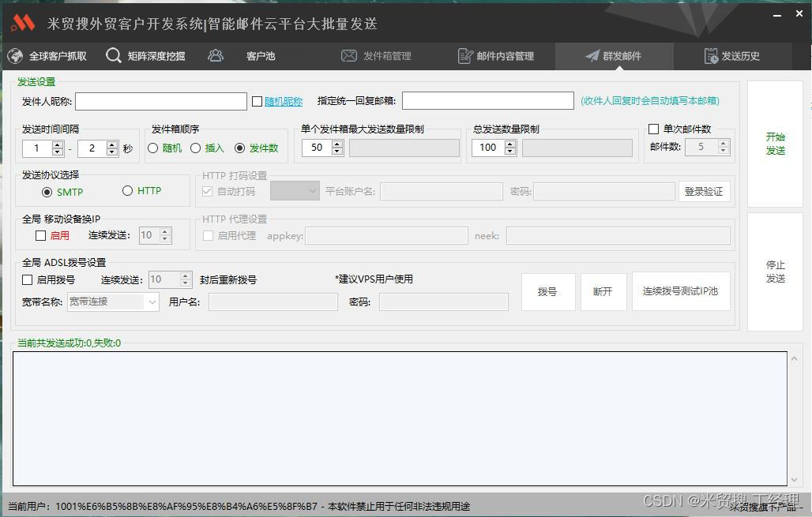Adjust the 单个发件箱最大发送数量 stepper

337,148
